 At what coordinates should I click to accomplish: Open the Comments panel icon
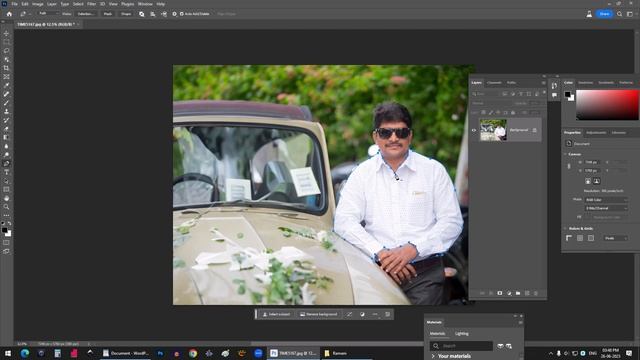coord(554,95)
